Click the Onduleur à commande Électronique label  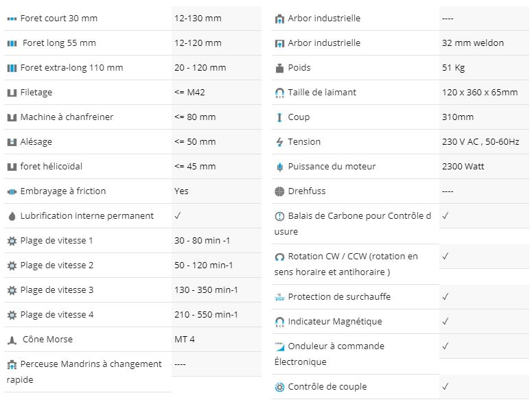coord(329,354)
